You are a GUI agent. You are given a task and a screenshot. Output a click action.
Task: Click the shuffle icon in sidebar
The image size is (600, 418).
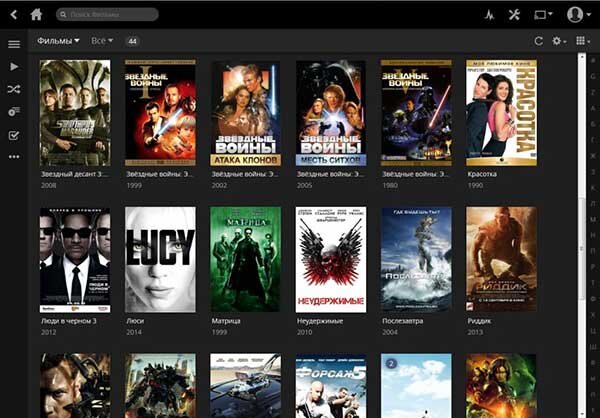[14, 89]
